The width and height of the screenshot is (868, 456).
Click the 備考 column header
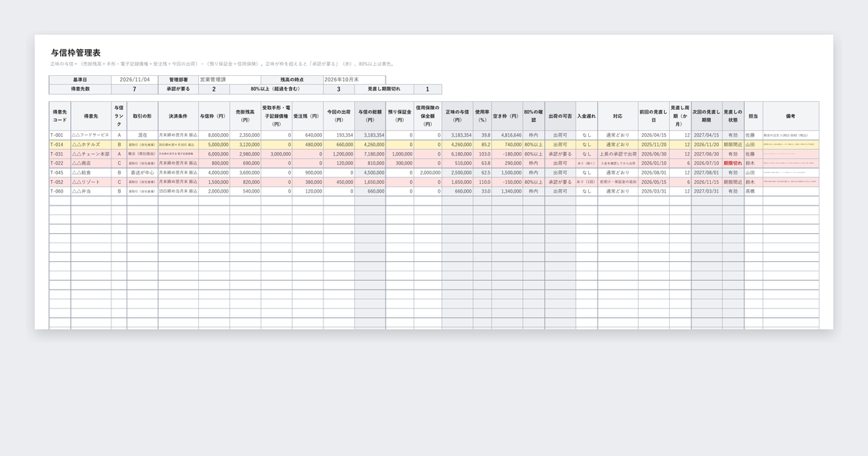tap(791, 116)
